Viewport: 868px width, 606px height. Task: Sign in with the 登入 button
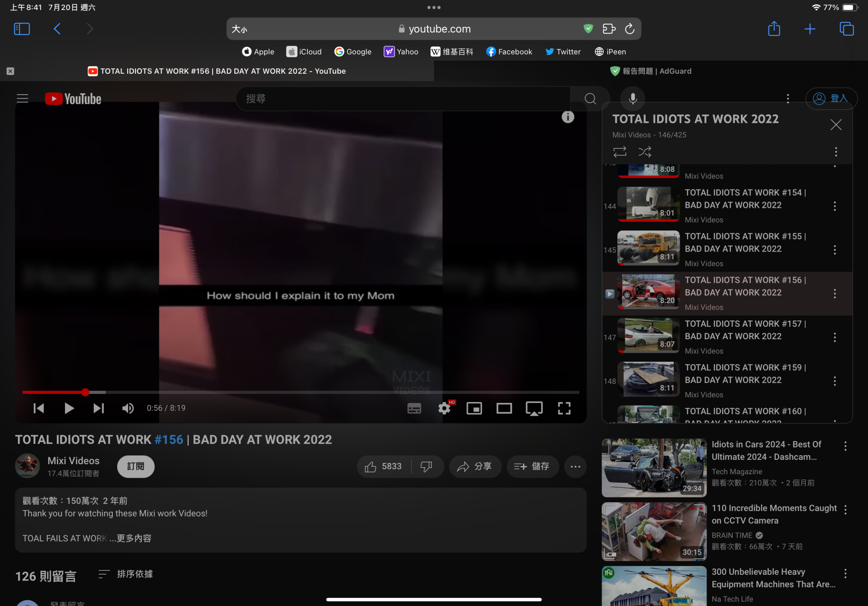pos(831,99)
